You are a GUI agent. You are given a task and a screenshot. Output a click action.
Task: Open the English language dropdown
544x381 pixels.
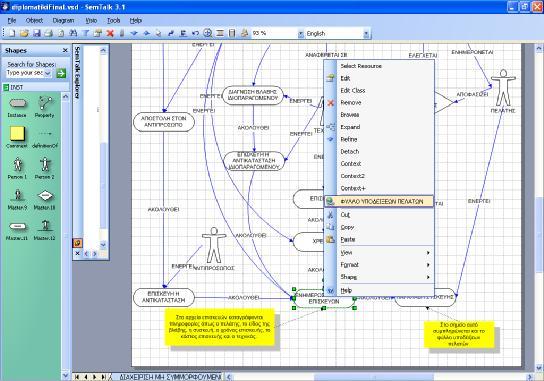pos(366,33)
